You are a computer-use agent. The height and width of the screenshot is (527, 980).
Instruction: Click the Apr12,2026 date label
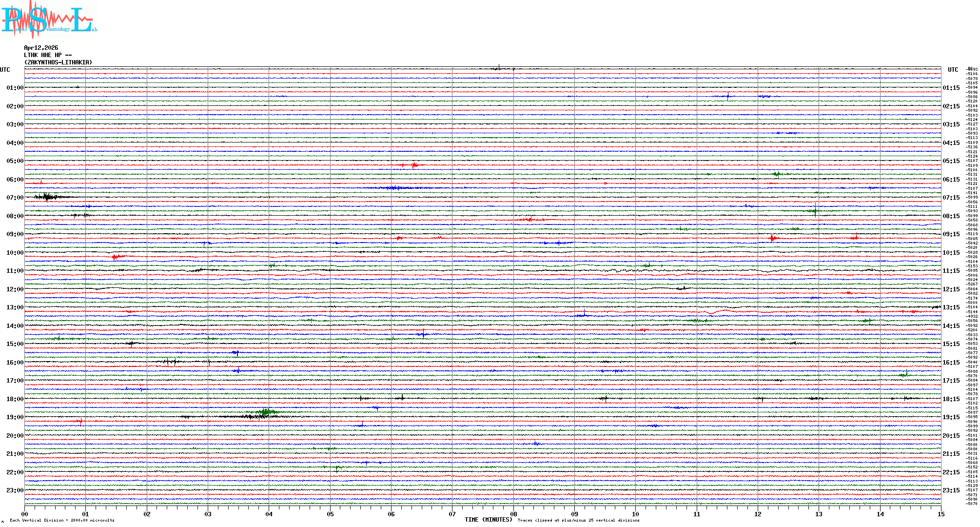click(41, 48)
